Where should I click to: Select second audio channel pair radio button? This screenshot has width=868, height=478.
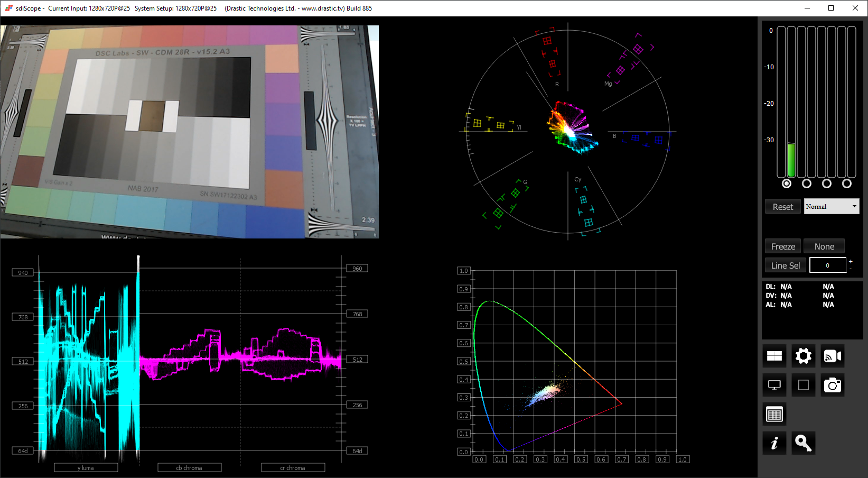[807, 183]
